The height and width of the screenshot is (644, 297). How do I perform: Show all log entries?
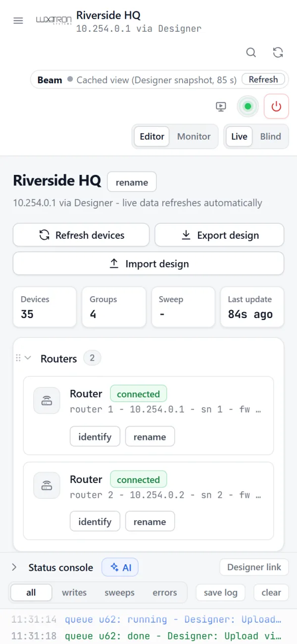(x=31, y=592)
